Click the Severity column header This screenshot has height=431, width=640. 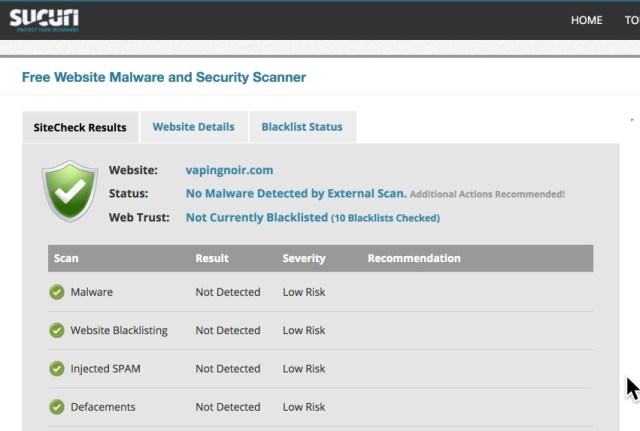304,258
